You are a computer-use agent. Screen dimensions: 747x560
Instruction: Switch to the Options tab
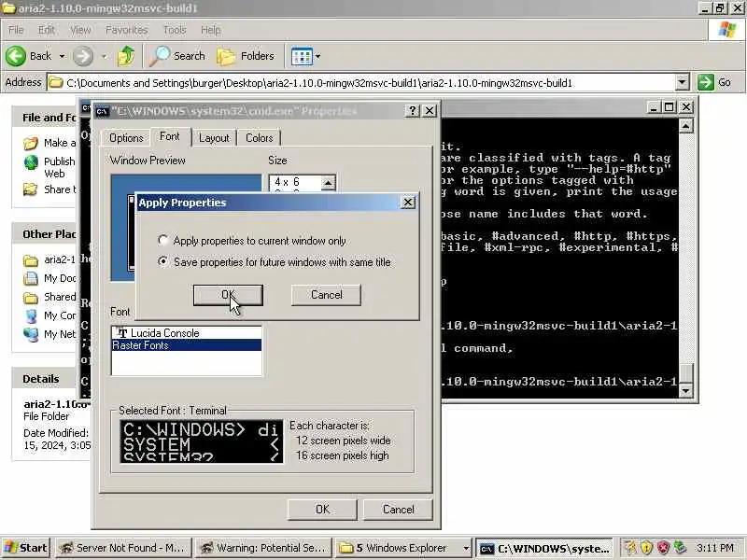[x=126, y=137]
